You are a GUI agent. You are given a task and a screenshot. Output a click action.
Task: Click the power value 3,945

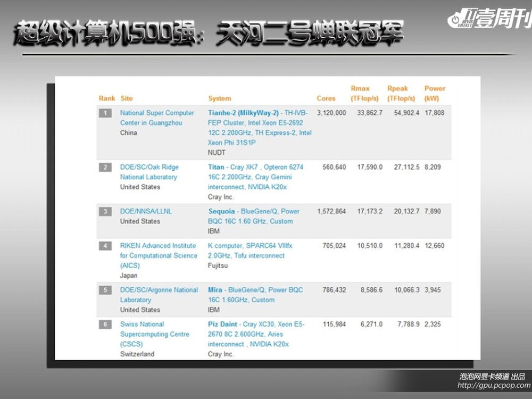coord(433,290)
